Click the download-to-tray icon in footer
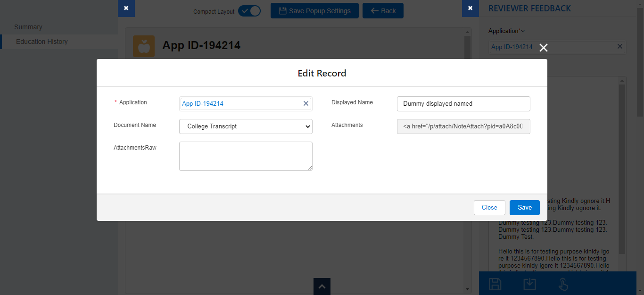The image size is (644, 295). [x=529, y=284]
